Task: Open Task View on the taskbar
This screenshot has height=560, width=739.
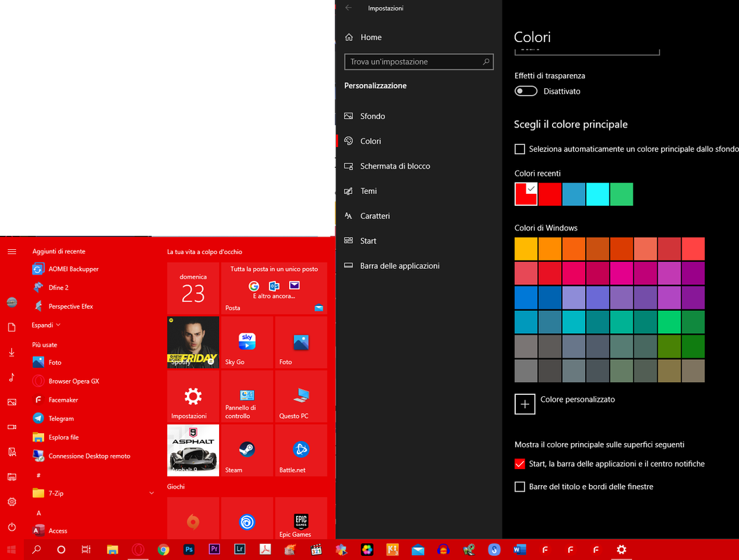Action: pos(86,549)
